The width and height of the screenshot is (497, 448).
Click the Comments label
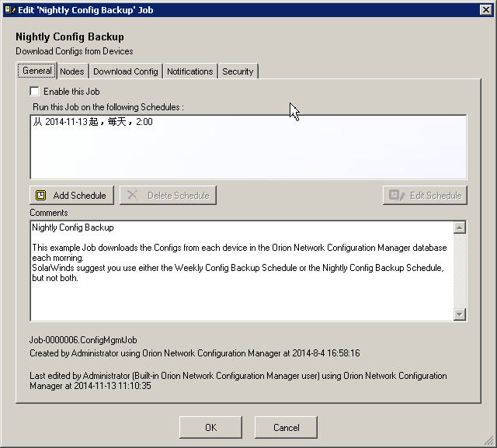click(x=49, y=213)
